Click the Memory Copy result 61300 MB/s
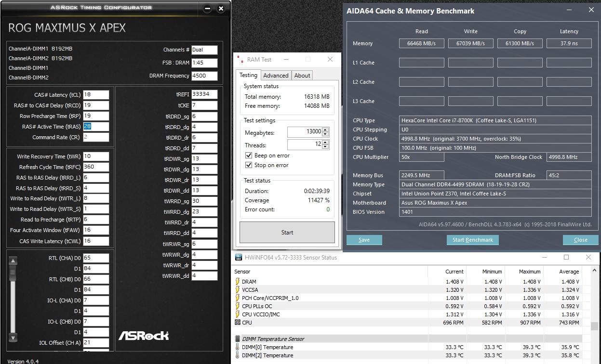Image resolution: width=601 pixels, height=364 pixels. [520, 43]
